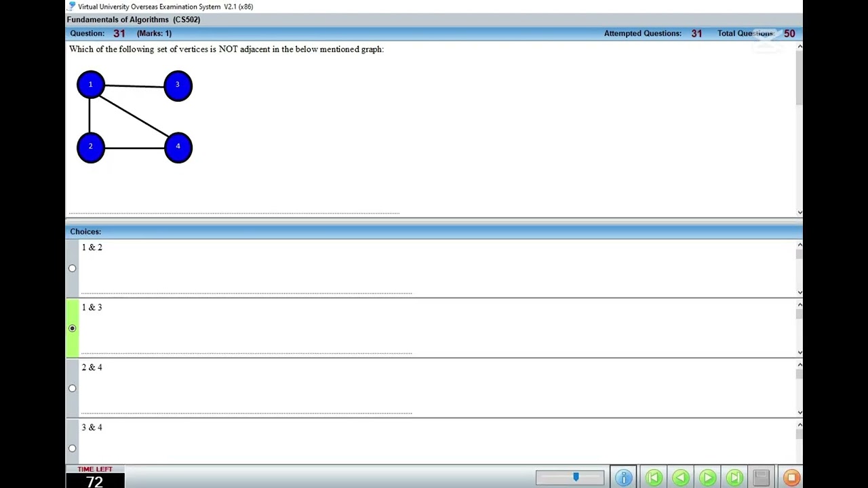This screenshot has width=868, height=488.
Task: Click 'Fundamentals of Algorithms (CS502)' title
Action: click(134, 20)
